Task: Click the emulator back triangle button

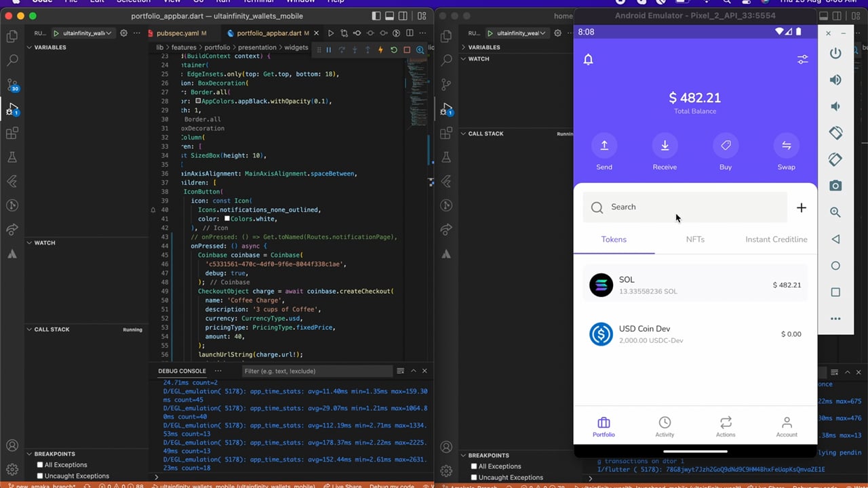Action: tap(835, 239)
